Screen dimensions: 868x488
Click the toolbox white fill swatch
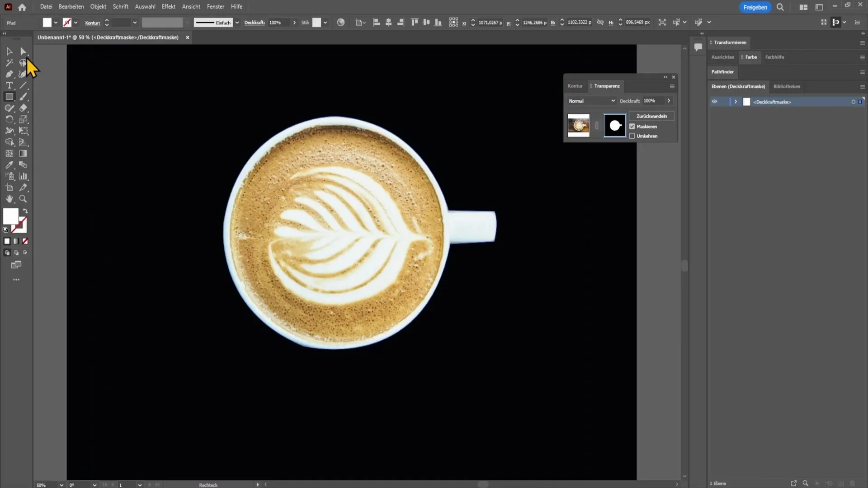pyautogui.click(x=10, y=216)
